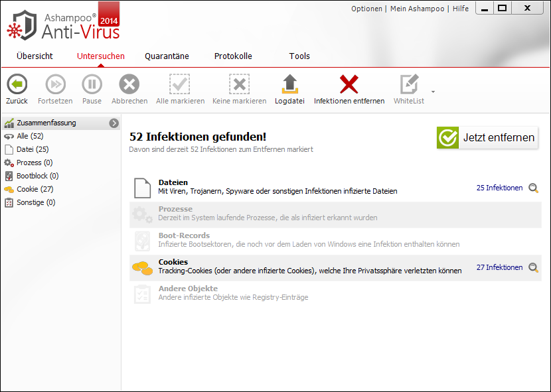Screen dimensions: 551x392
Task: Open the Dateien infections row
Action: (277, 187)
